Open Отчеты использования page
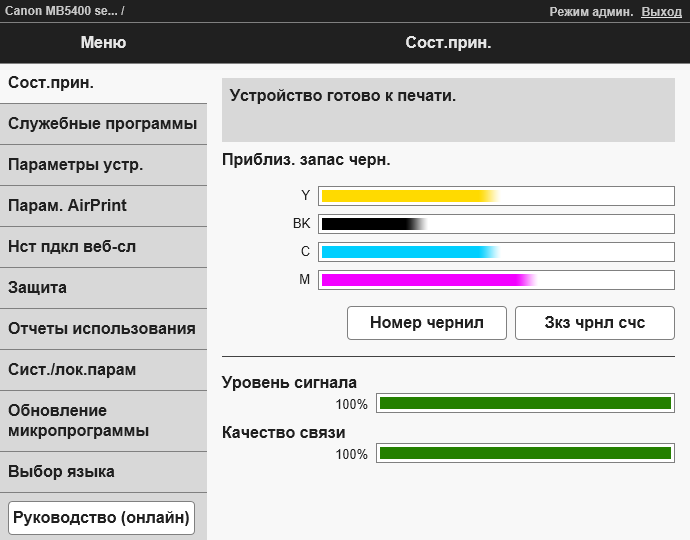 point(102,329)
